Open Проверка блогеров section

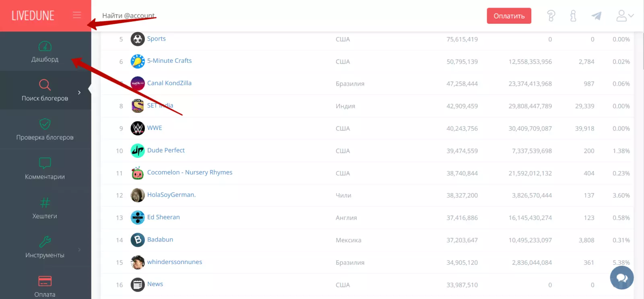(45, 130)
